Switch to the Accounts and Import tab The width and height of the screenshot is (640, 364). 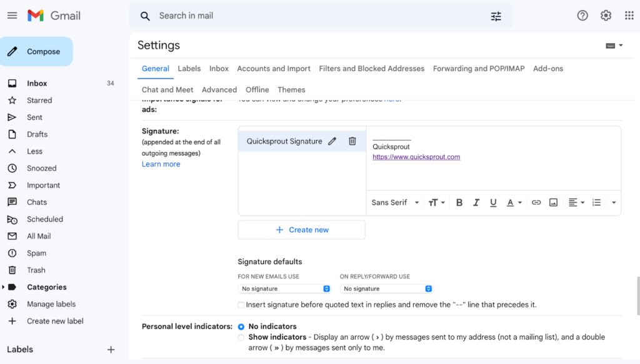[x=274, y=69]
